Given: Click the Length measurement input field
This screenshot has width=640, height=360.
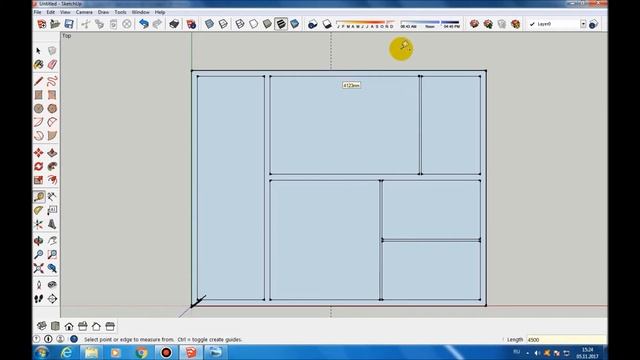Looking at the screenshot, I should (x=566, y=340).
